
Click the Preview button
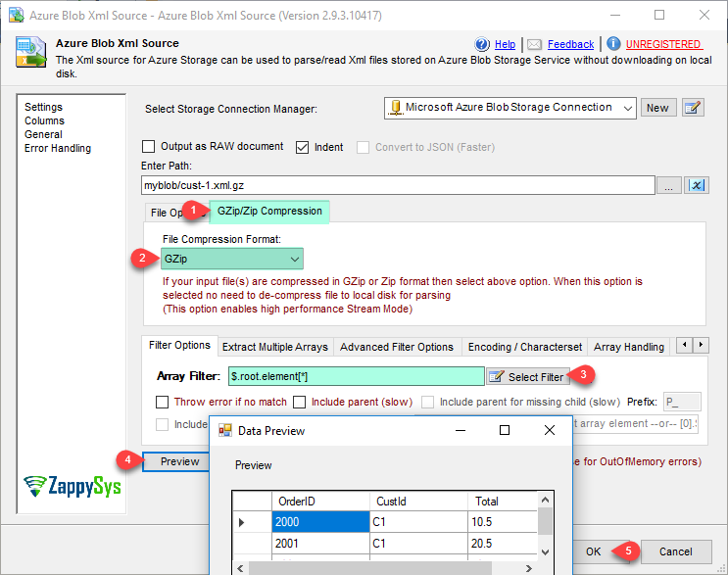tap(176, 461)
